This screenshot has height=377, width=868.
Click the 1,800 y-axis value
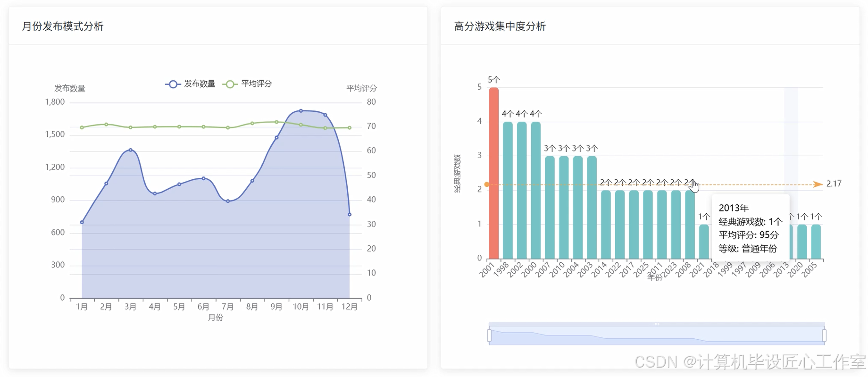[x=55, y=102]
